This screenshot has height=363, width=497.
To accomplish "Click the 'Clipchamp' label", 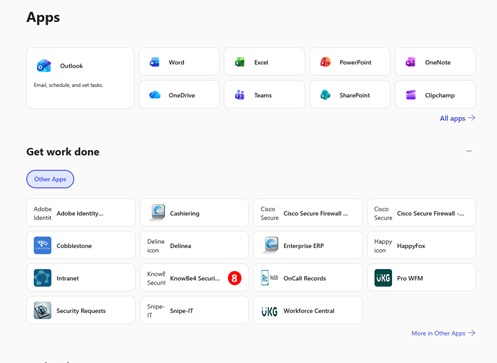I will click(440, 95).
